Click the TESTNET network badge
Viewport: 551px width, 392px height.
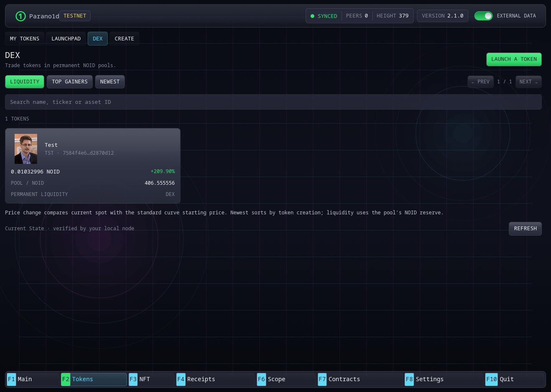click(x=75, y=16)
